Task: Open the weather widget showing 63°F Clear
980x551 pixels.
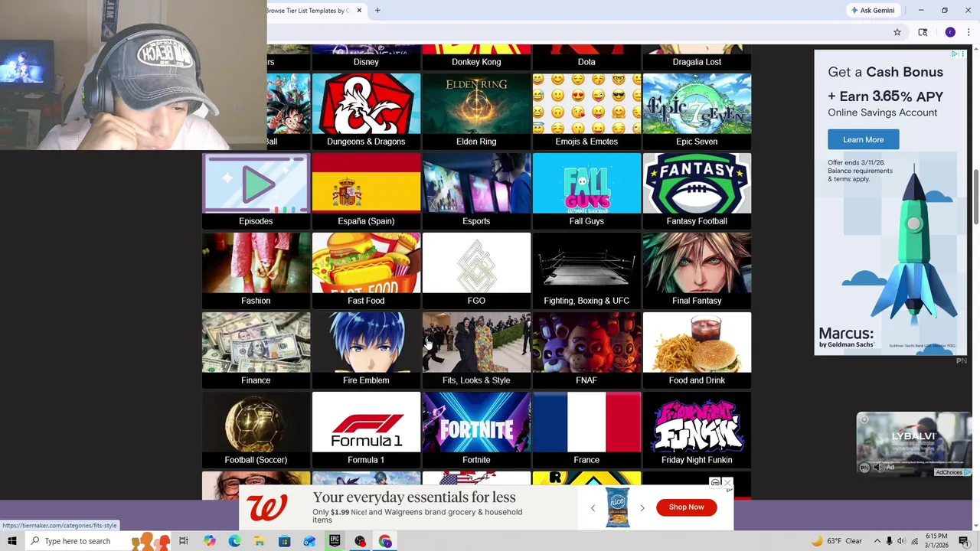Action: (x=836, y=541)
